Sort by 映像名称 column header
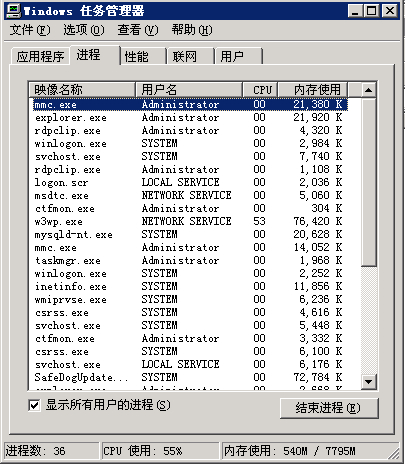The width and height of the screenshot is (405, 464). click(82, 90)
